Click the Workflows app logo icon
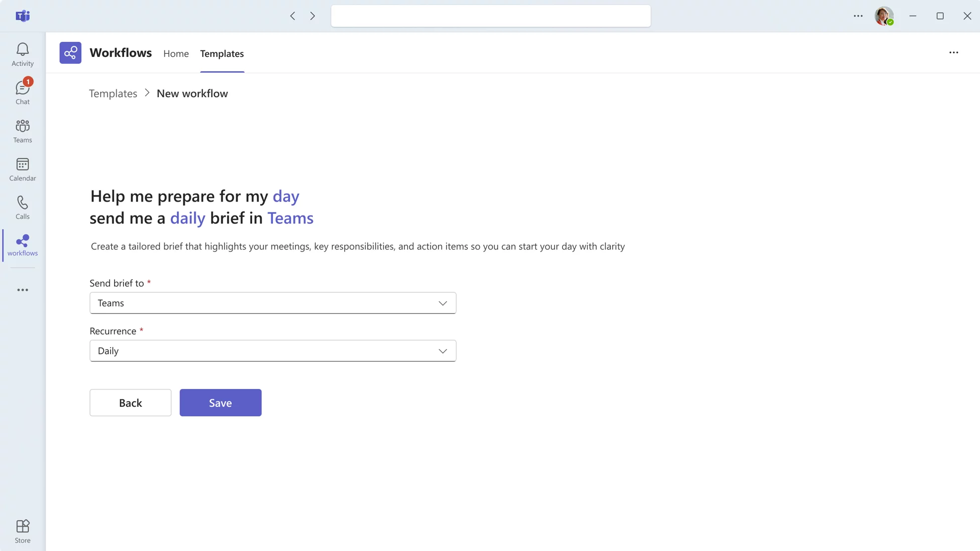The height and width of the screenshot is (551, 980). 70,53
